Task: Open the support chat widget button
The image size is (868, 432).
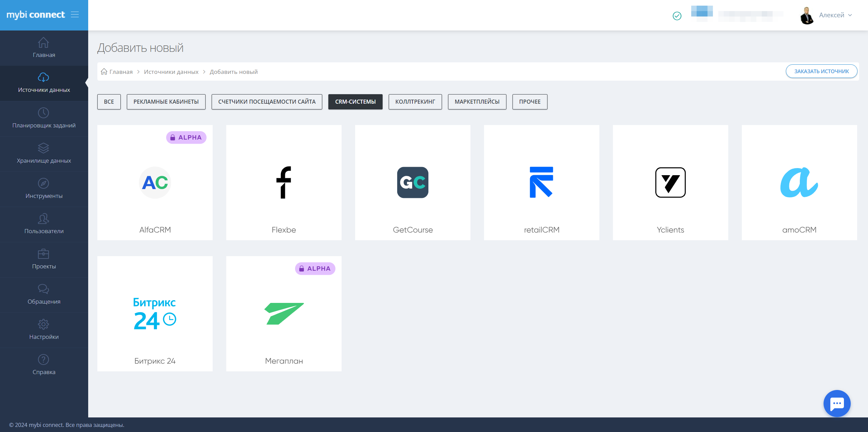Action: pos(836,403)
